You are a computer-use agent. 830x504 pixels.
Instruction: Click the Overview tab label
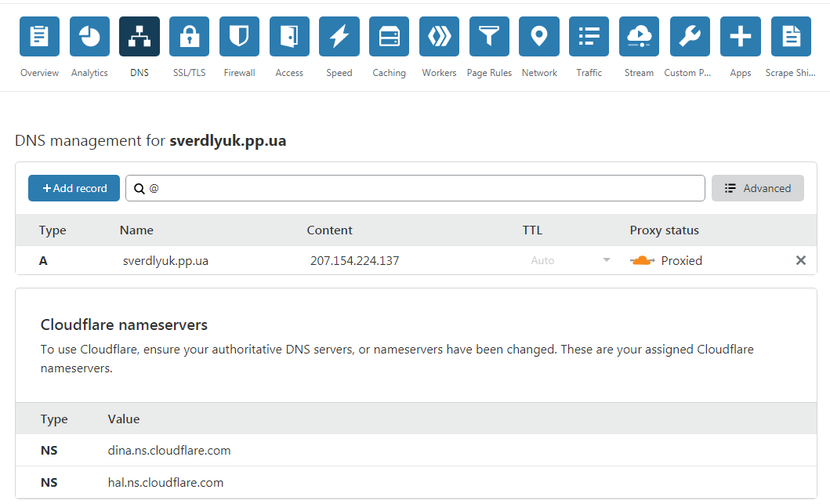click(40, 73)
